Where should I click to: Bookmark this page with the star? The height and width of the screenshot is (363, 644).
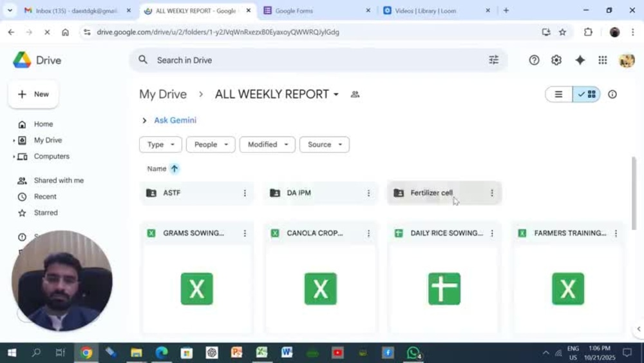click(x=562, y=32)
